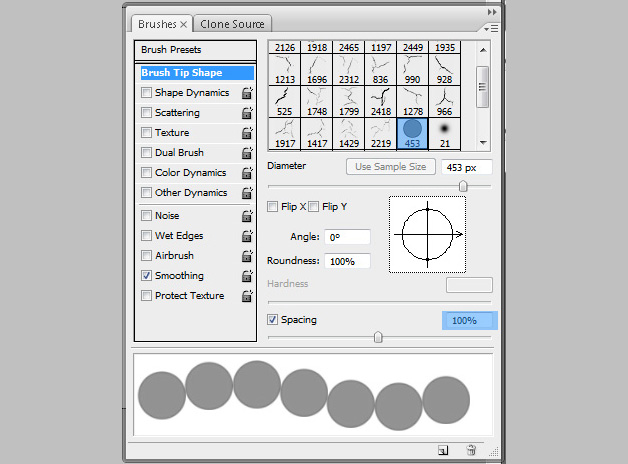The height and width of the screenshot is (464, 628).
Task: Select the 453 round brush thumbnail
Action: (413, 134)
